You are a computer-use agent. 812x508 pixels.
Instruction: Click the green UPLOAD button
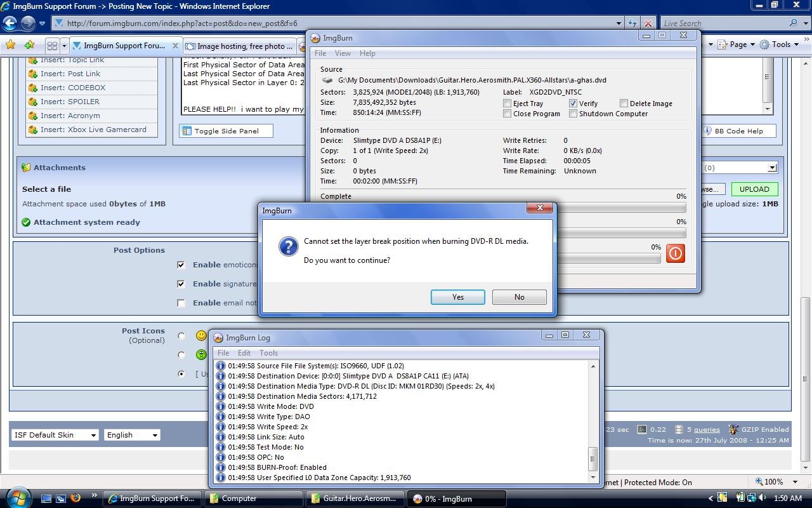[754, 189]
